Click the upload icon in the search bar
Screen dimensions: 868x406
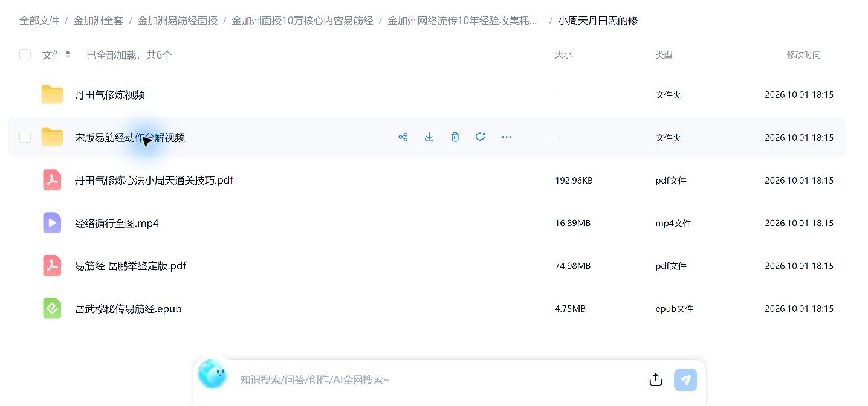tap(656, 380)
